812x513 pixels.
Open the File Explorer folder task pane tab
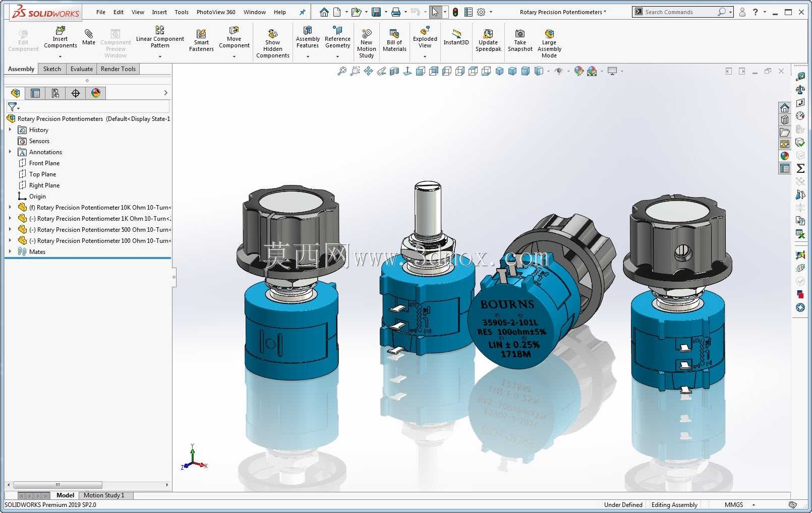(x=784, y=132)
